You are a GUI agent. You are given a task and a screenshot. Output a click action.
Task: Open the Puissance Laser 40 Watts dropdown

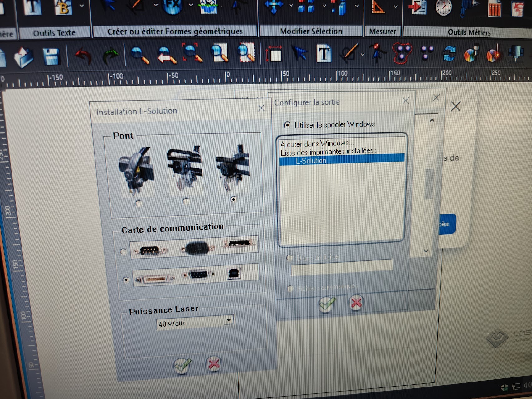[x=229, y=320]
